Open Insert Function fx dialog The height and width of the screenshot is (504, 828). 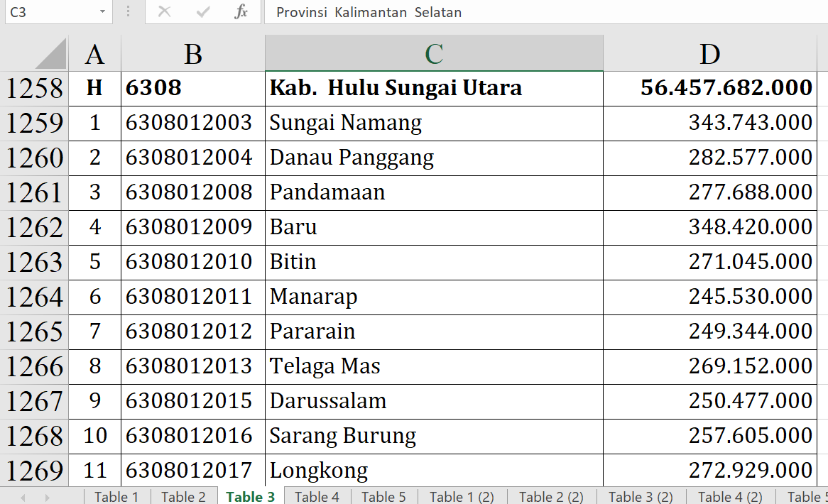[x=241, y=12]
